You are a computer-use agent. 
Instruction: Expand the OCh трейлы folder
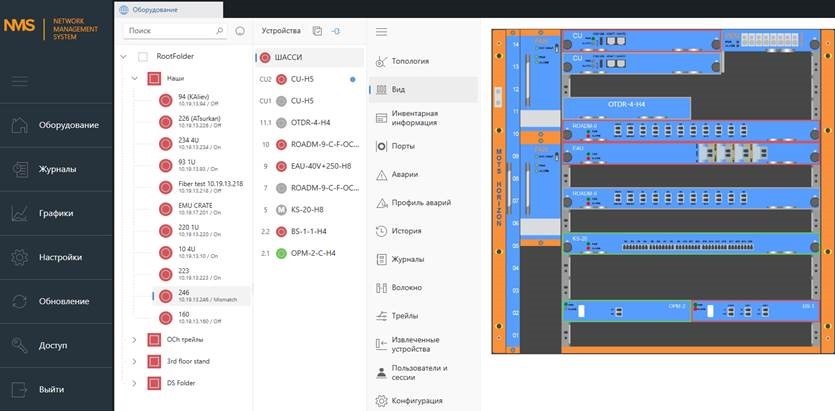134,339
